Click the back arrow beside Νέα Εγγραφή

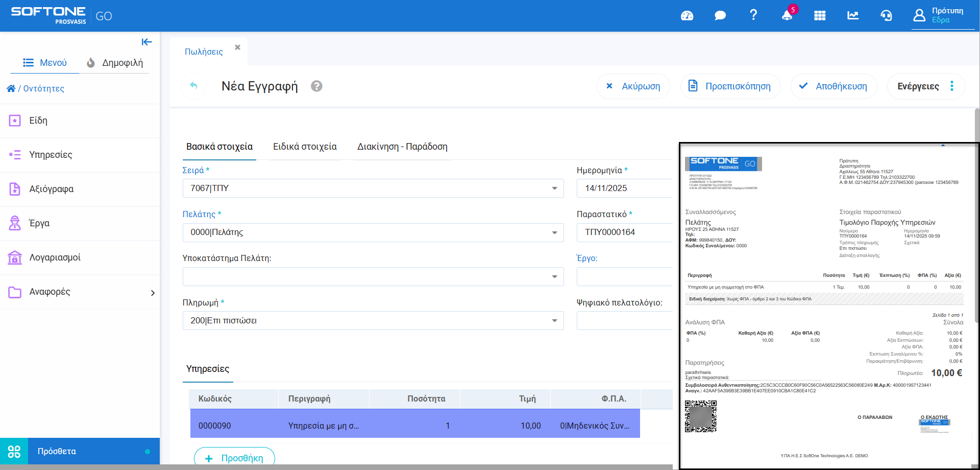pyautogui.click(x=193, y=86)
